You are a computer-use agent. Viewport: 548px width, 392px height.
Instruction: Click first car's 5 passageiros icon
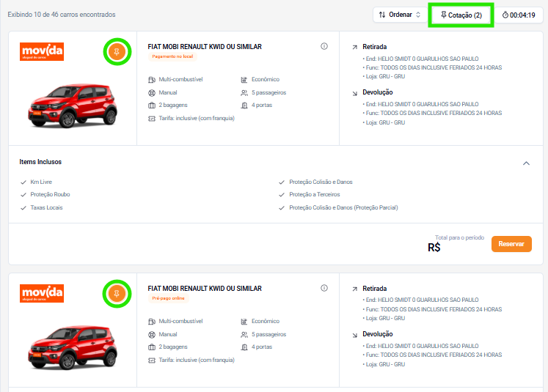click(244, 93)
